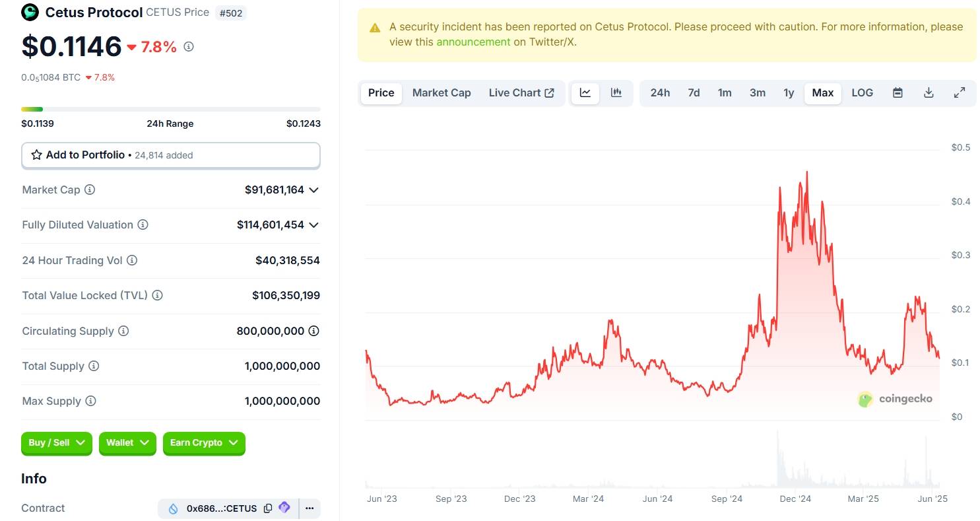Open the contract more options menu
The width and height of the screenshot is (980, 521).
pyautogui.click(x=310, y=508)
